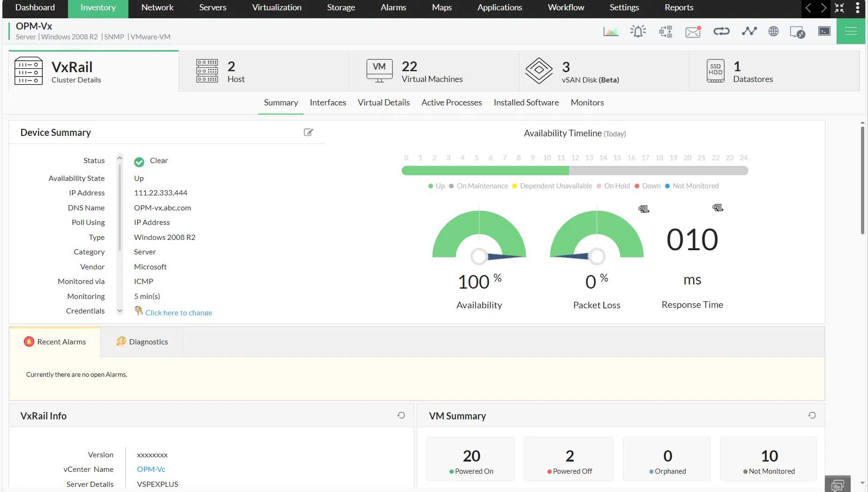The image size is (868, 492).
Task: Click the green Availability timeline bar
Action: (485, 171)
